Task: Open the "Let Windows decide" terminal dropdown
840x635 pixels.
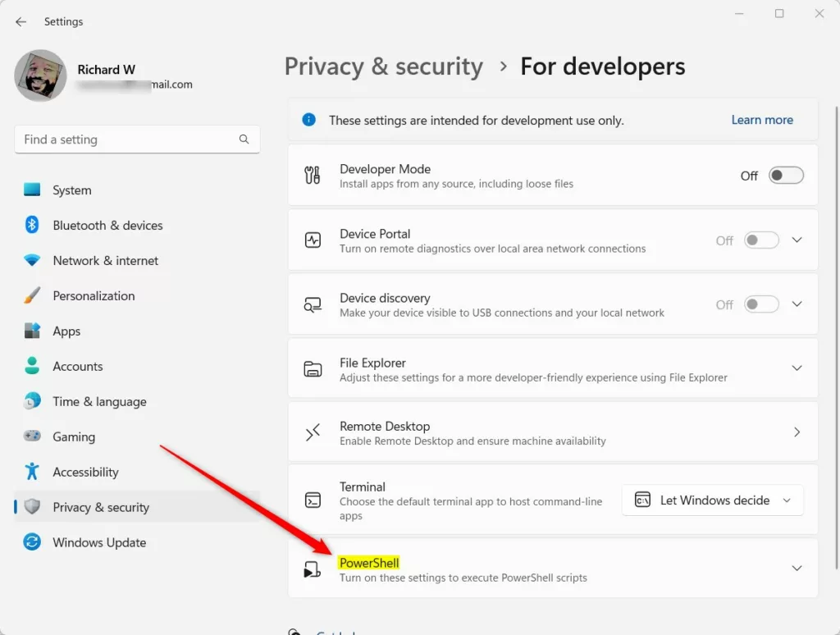Action: [x=712, y=500]
